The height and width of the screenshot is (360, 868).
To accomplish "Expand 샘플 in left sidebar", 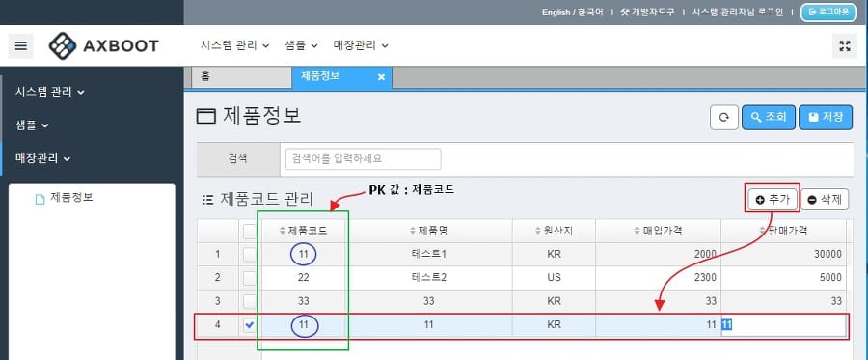I will 32,125.
